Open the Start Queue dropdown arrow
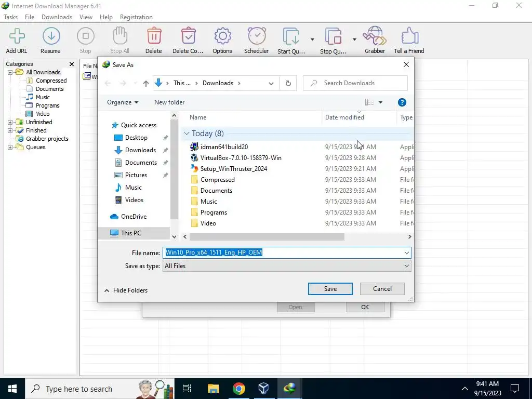The image size is (532, 399). 312,39
